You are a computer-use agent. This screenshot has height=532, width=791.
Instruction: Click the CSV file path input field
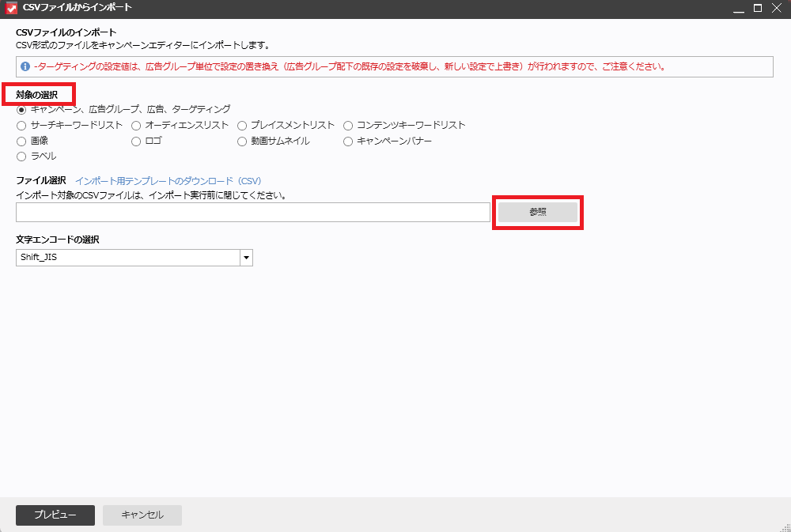click(x=252, y=212)
